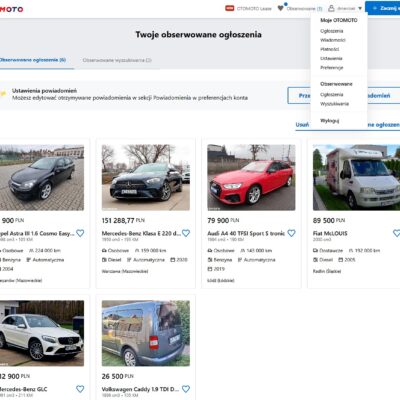This screenshot has width=400, height=400.
Task: Open the Volkswagen Caddy photo
Action: [x=146, y=333]
